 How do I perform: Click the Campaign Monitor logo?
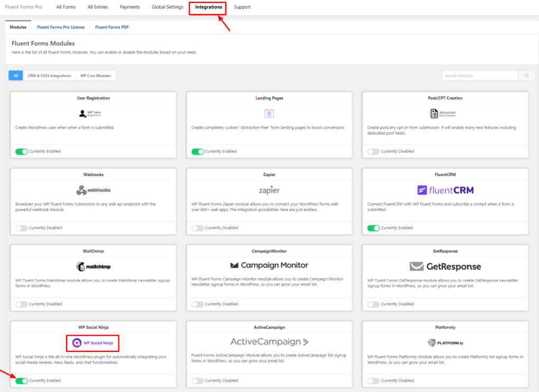pos(269,265)
